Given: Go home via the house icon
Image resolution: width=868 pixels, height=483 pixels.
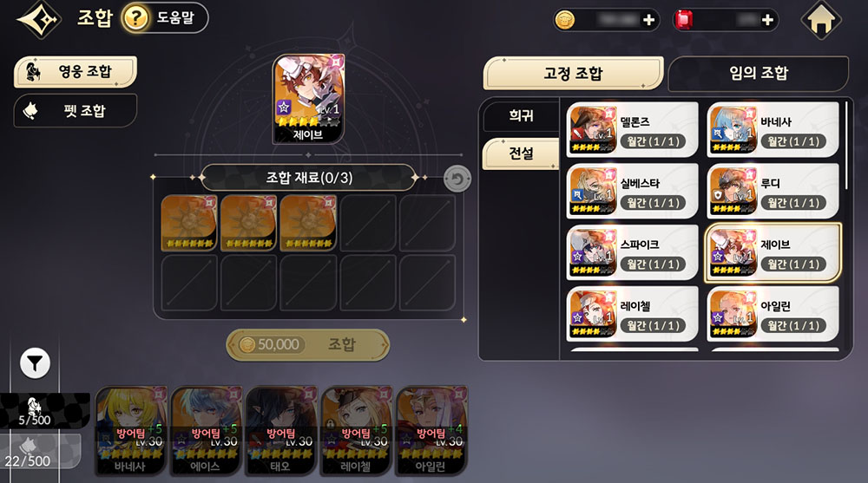Looking at the screenshot, I should point(821,20).
